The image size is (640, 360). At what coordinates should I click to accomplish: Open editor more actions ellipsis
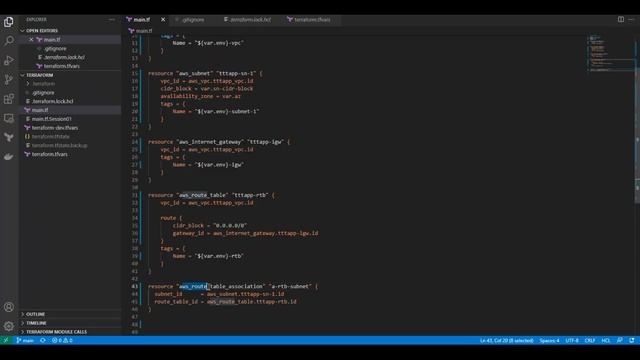[631, 20]
